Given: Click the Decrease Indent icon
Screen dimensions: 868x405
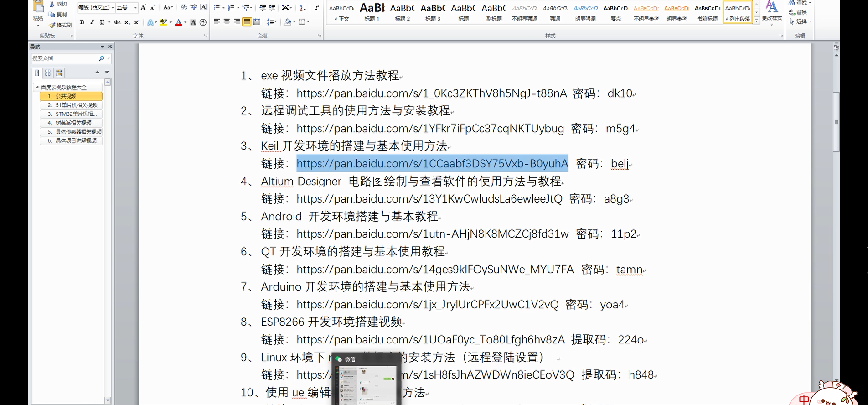Looking at the screenshot, I should point(263,7).
